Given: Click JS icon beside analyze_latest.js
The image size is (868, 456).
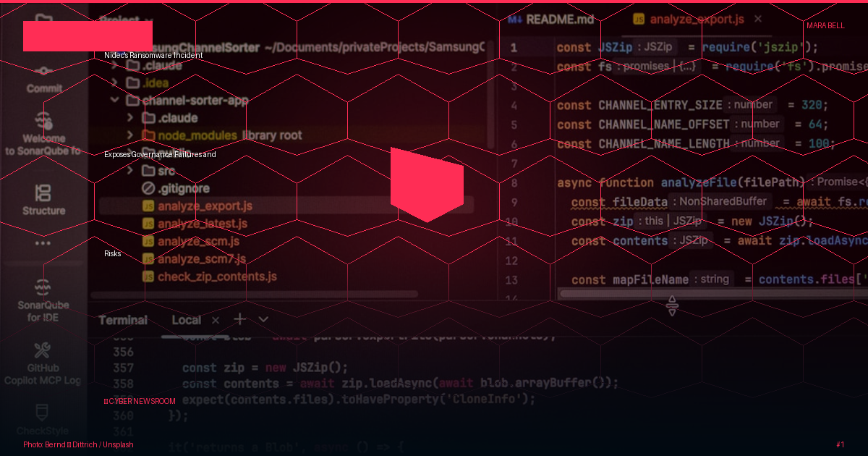Looking at the screenshot, I should [x=148, y=224].
